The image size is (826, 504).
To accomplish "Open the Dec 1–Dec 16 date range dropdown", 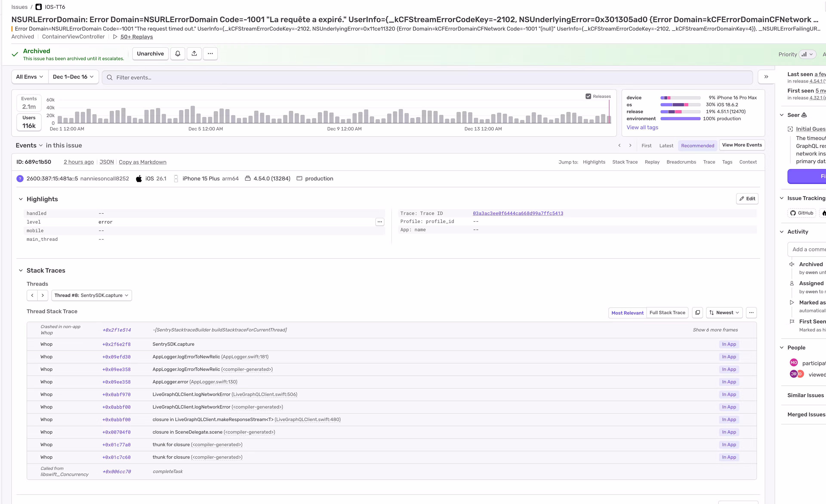I will (x=73, y=77).
